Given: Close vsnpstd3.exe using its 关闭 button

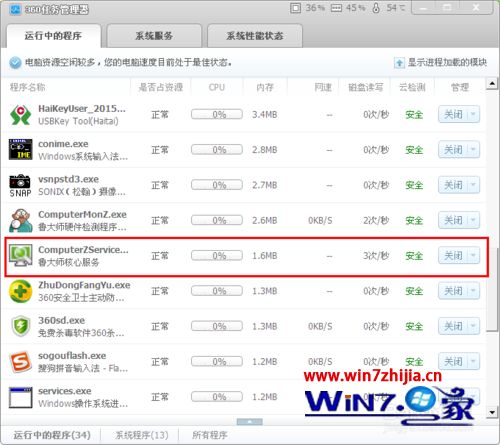Looking at the screenshot, I should [x=453, y=185].
